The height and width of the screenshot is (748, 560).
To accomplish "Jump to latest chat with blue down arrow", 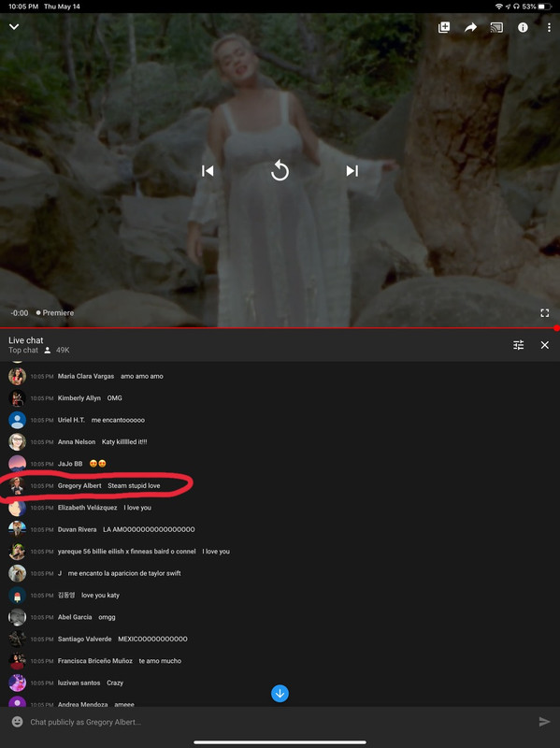I will [x=280, y=693].
